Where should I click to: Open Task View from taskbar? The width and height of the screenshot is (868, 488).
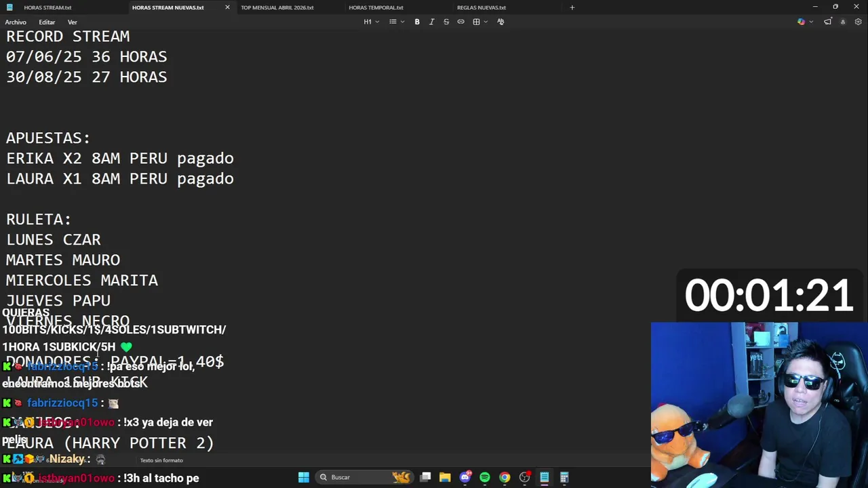pos(425,477)
